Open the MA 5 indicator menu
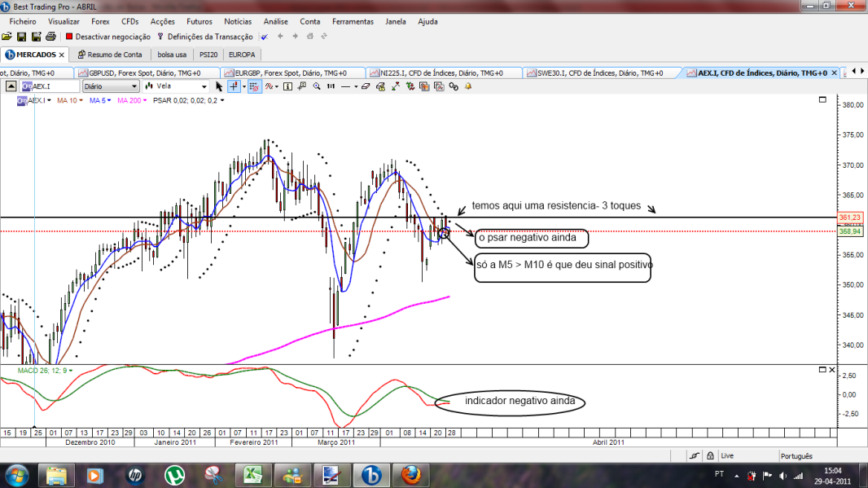 pyautogui.click(x=100, y=100)
